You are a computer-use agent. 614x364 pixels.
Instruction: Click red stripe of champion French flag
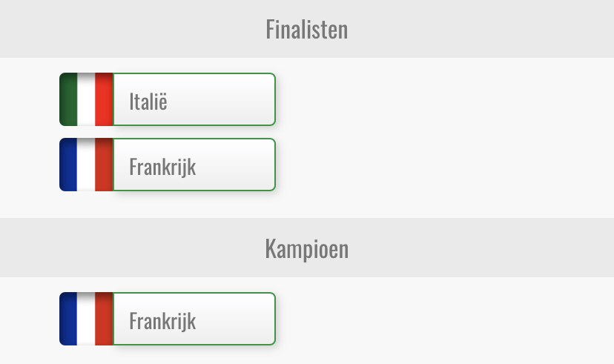104,319
